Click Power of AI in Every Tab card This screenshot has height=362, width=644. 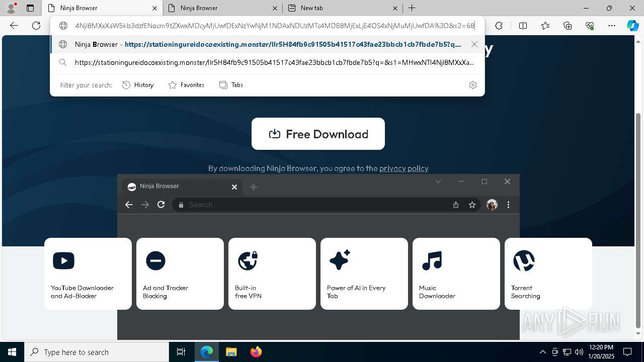click(364, 274)
